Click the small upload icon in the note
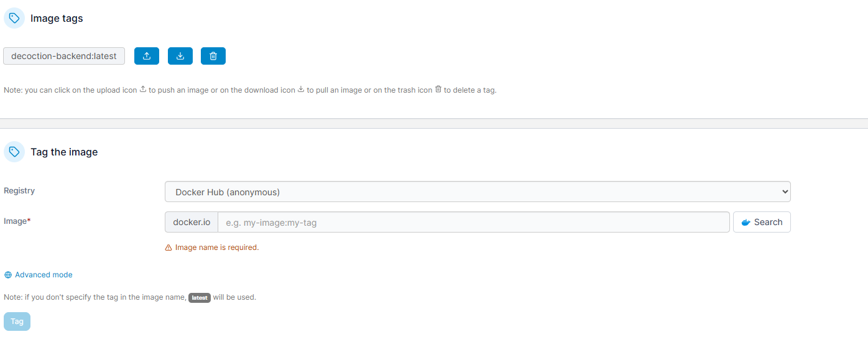Image resolution: width=868 pixels, height=342 pixels. [143, 90]
